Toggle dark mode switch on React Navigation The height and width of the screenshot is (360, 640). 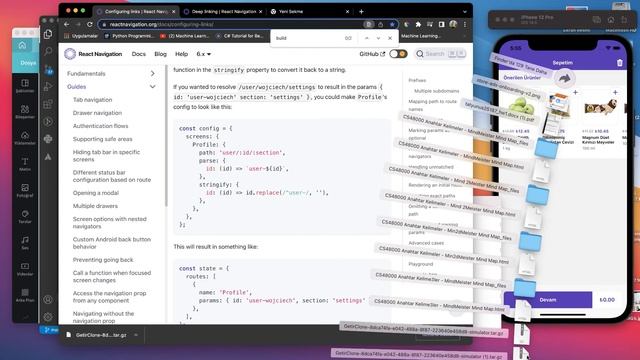398,54
